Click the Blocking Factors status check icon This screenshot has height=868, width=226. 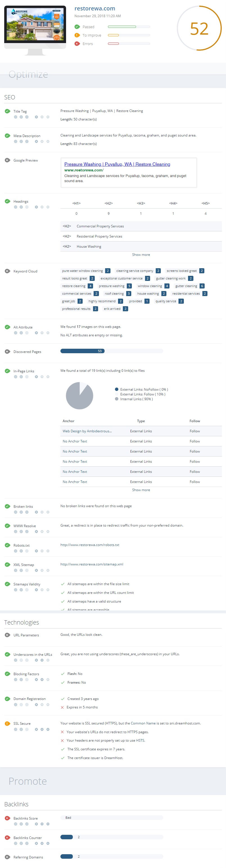pos(7,674)
